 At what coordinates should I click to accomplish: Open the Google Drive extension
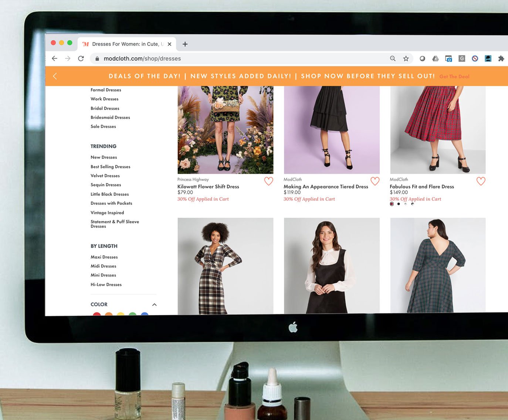coord(436,58)
